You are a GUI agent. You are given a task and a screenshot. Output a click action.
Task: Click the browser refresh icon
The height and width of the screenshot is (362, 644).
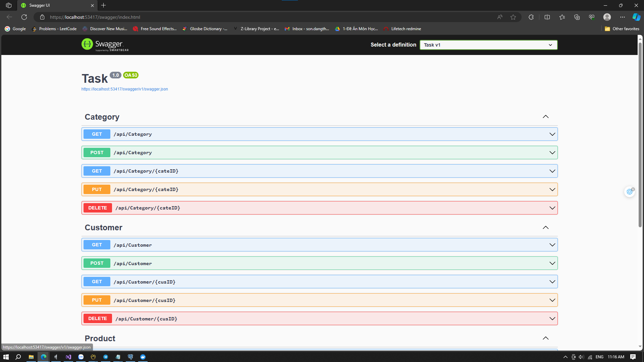pyautogui.click(x=24, y=17)
